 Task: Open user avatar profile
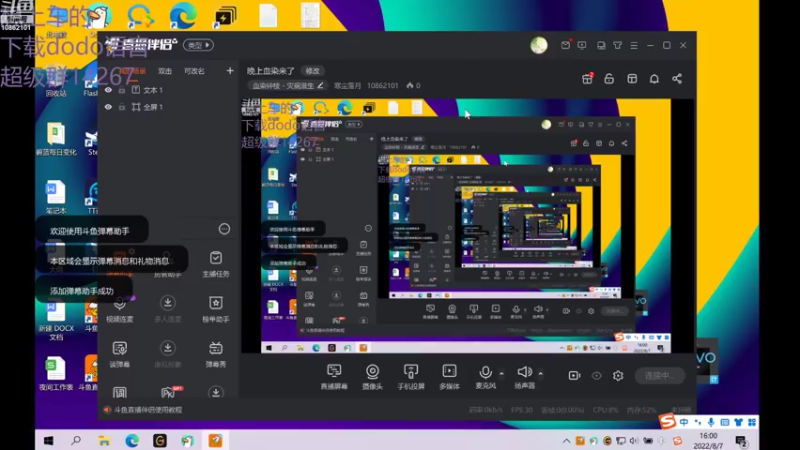click(539, 45)
